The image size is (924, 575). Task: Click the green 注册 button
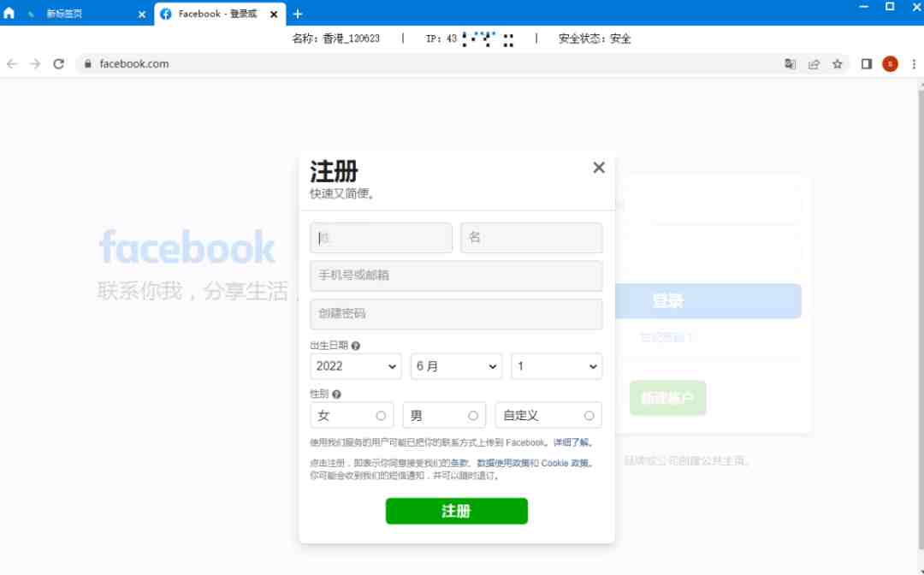457,511
